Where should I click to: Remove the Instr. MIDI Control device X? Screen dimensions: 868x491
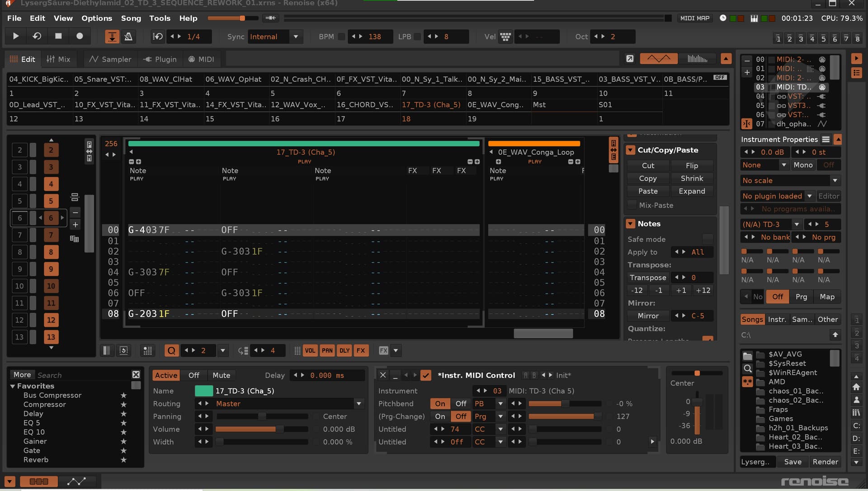tap(383, 375)
